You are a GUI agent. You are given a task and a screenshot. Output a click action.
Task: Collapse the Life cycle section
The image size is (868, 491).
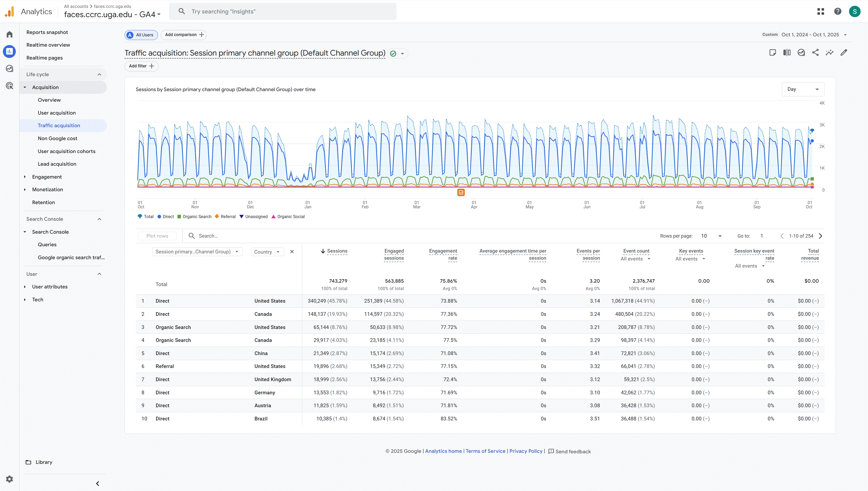point(99,75)
